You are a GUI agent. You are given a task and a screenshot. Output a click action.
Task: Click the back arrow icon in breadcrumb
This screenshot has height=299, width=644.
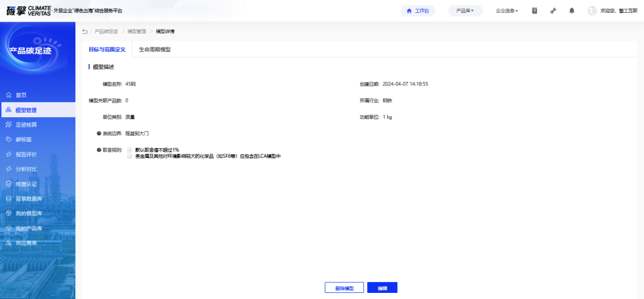pos(85,32)
